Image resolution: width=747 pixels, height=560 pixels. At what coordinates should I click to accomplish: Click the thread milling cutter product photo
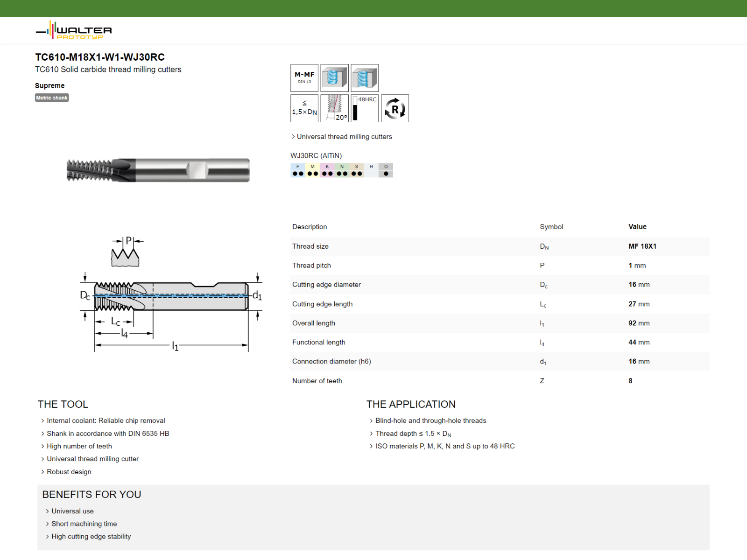pos(158,170)
